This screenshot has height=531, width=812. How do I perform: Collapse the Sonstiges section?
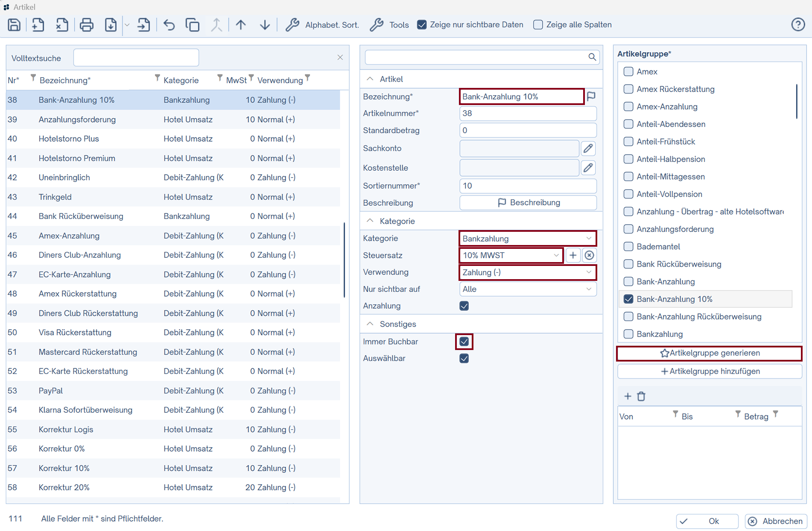coord(370,324)
